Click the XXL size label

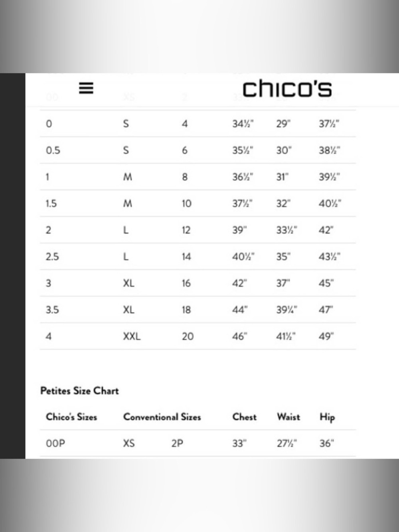point(132,336)
